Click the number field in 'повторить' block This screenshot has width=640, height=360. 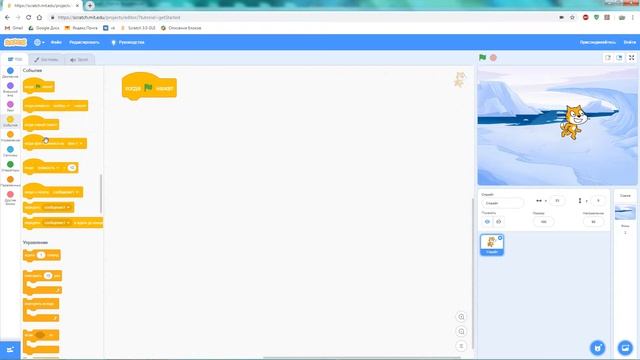coord(48,276)
